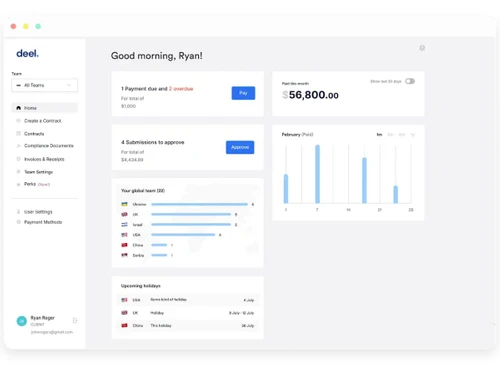Click the Compliance Documents icon
The width and height of the screenshot is (500, 375).
(x=18, y=146)
